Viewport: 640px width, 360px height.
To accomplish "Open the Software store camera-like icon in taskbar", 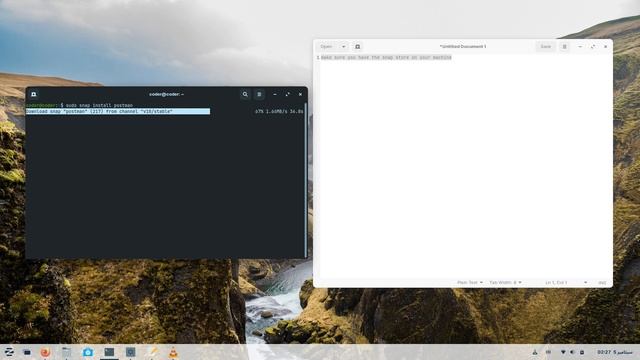I will point(88,352).
